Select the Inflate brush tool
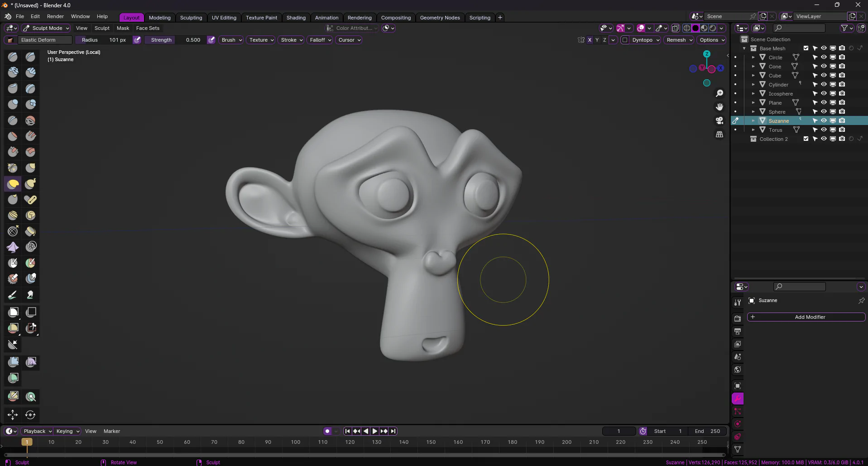The height and width of the screenshot is (466, 868). [13, 104]
